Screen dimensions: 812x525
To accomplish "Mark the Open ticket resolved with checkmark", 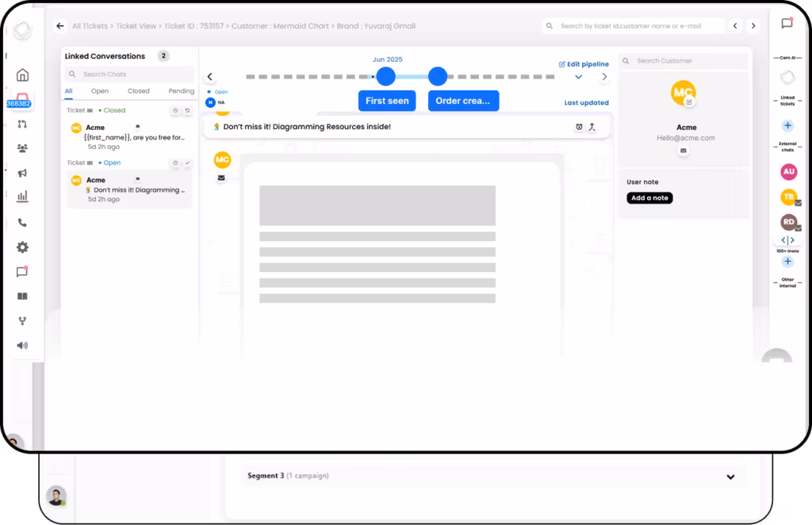I will tap(187, 163).
